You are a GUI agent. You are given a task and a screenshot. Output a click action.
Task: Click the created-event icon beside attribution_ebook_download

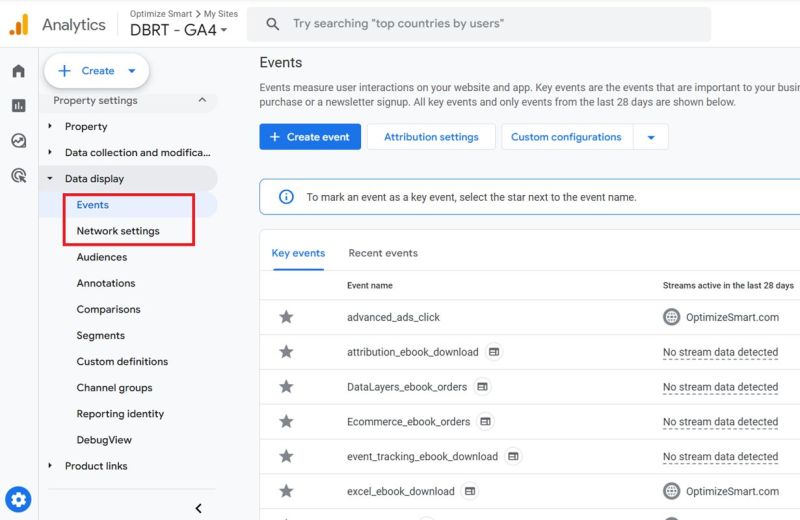(494, 352)
